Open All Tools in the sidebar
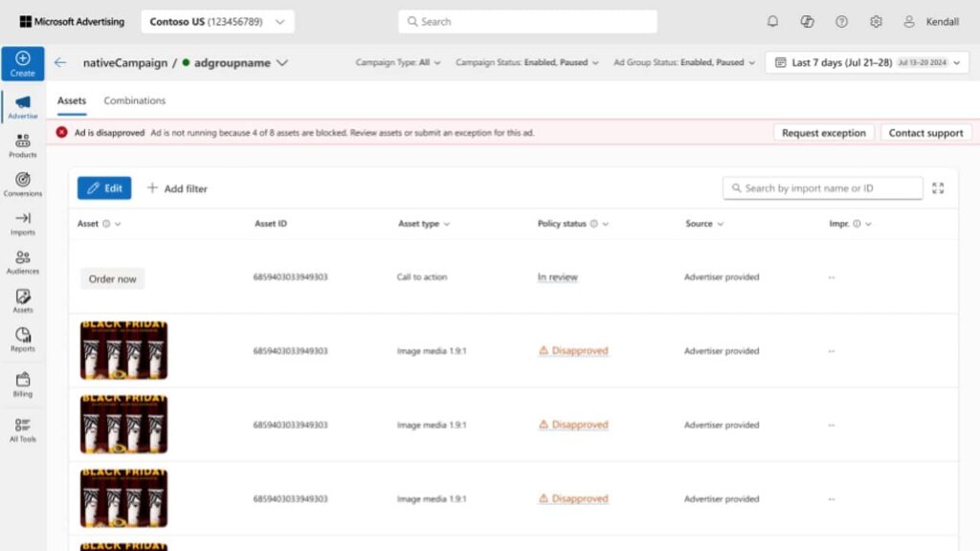This screenshot has height=551, width=980. pos(22,428)
